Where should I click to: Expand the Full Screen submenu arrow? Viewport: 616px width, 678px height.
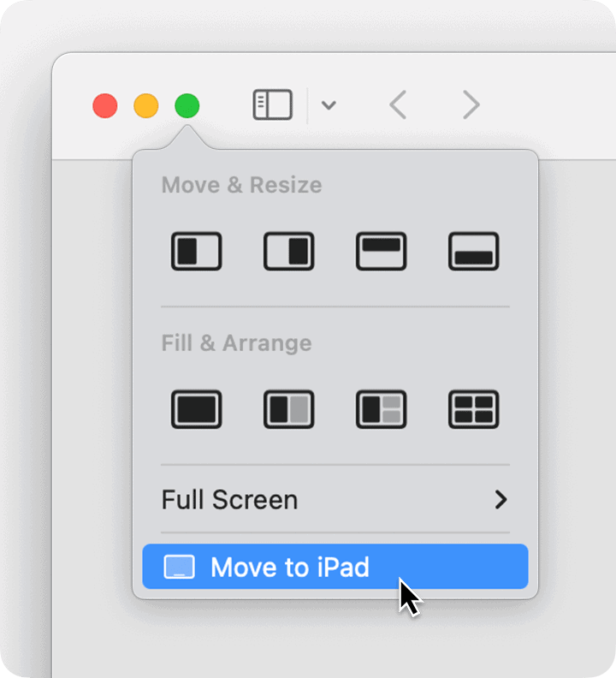pos(501,500)
